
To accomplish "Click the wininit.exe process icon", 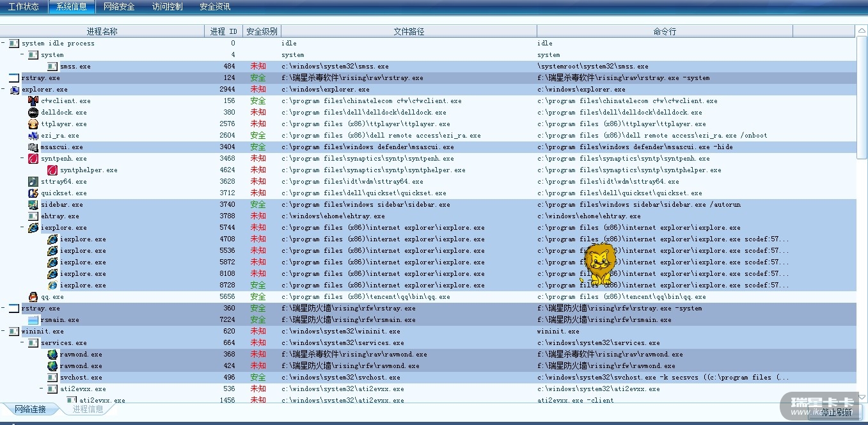I will (14, 332).
